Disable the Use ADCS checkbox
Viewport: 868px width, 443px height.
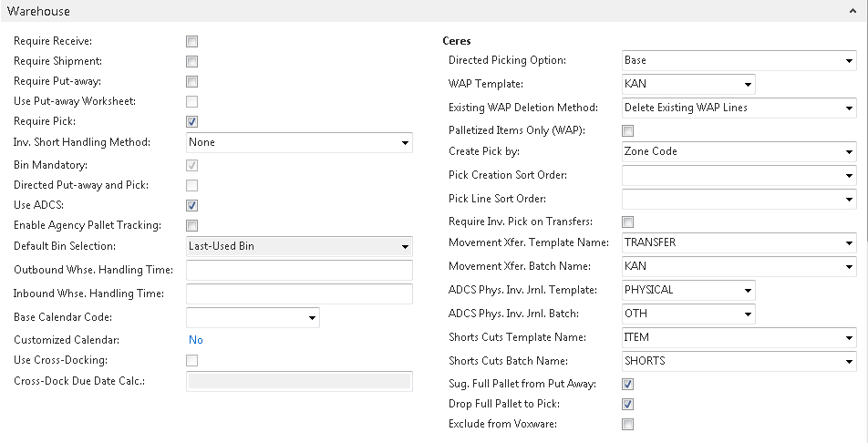[192, 205]
